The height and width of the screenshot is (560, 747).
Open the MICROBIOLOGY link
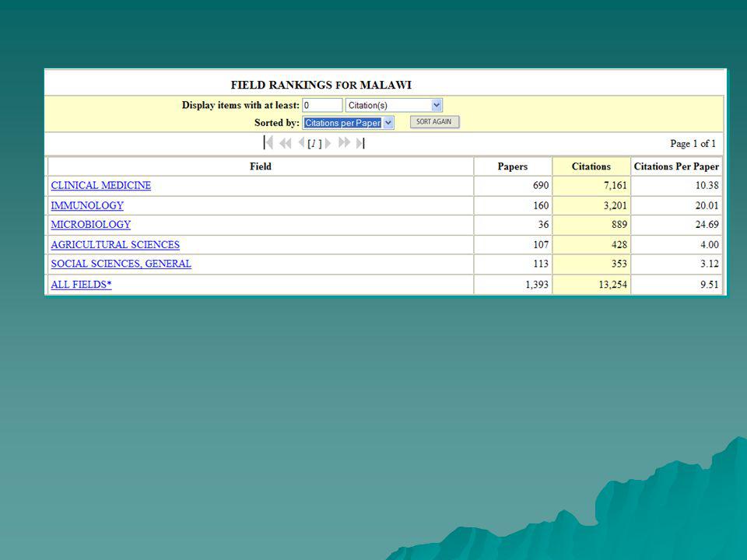click(x=90, y=224)
